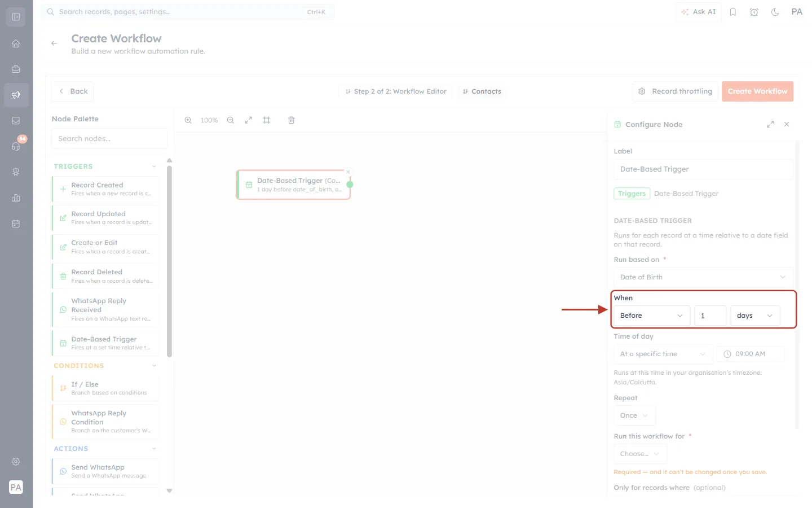
Task: Open Record throttling settings
Action: pos(676,91)
